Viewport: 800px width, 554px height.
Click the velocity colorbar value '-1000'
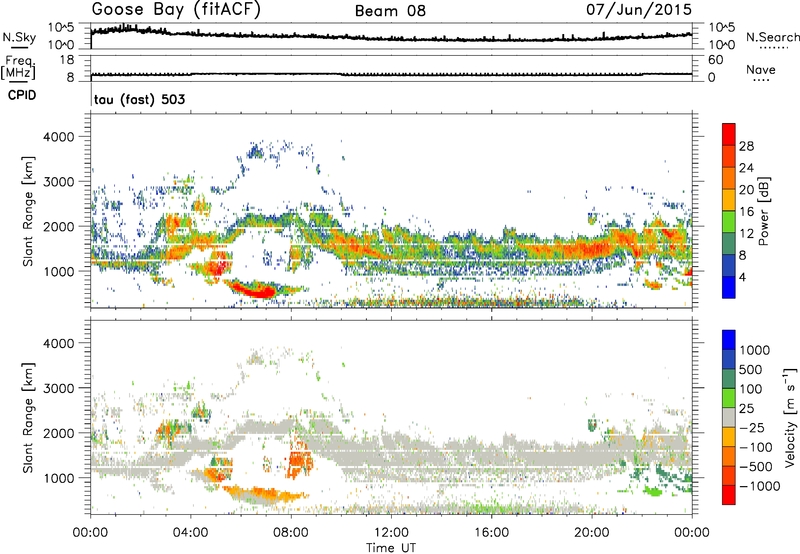click(x=760, y=486)
